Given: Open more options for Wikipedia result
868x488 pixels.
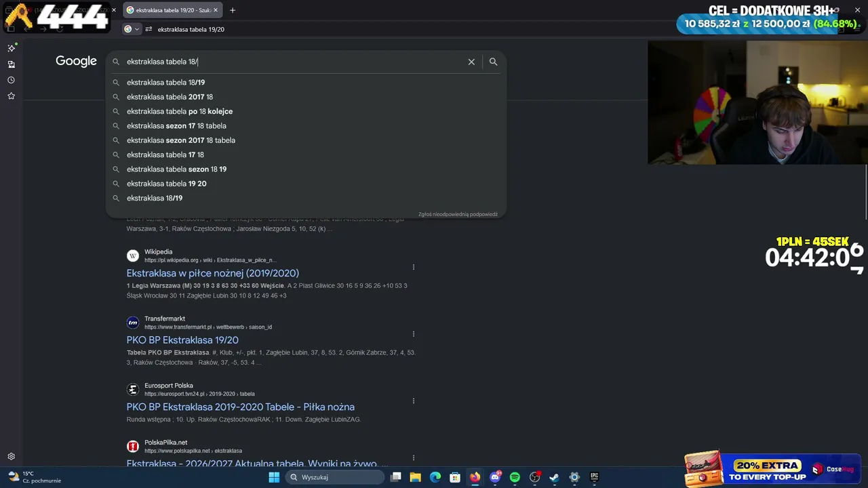Looking at the screenshot, I should click(414, 267).
